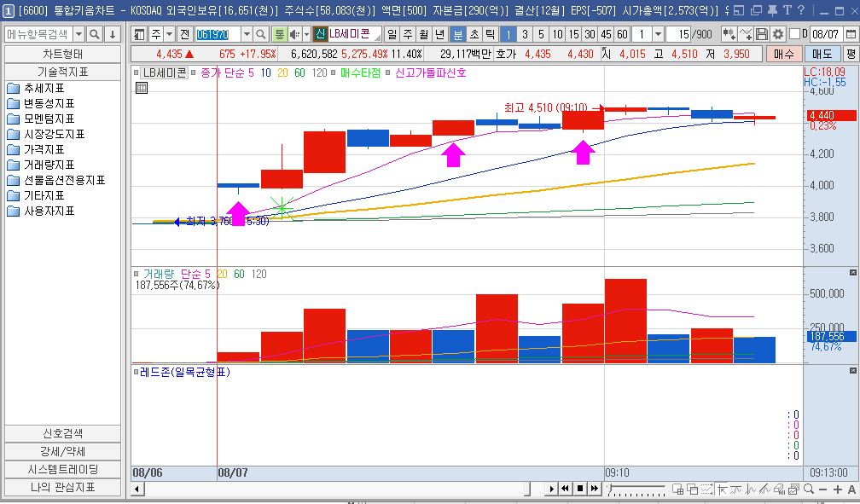Image resolution: width=860 pixels, height=504 pixels.
Task: Toggle the checkbox next to the date field
Action: [795, 35]
